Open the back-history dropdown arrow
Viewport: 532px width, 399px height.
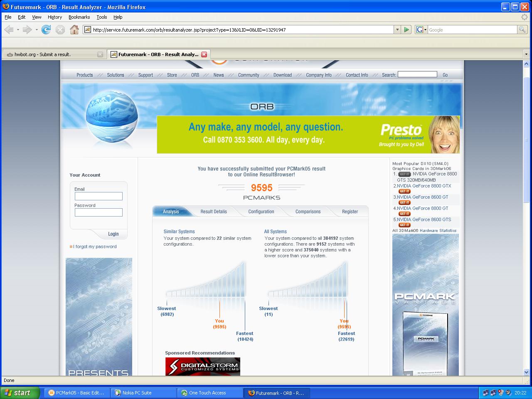[x=18, y=30]
